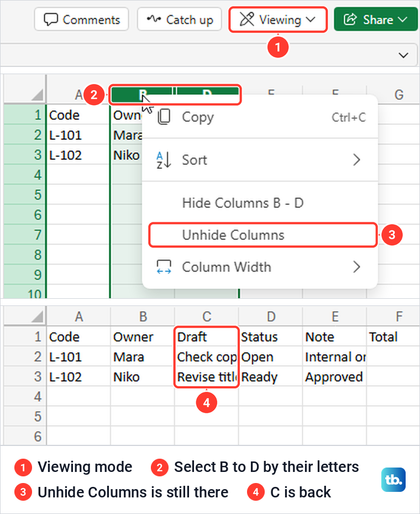Click the Column Width submenu arrow
The image size is (420, 514).
pos(357,267)
